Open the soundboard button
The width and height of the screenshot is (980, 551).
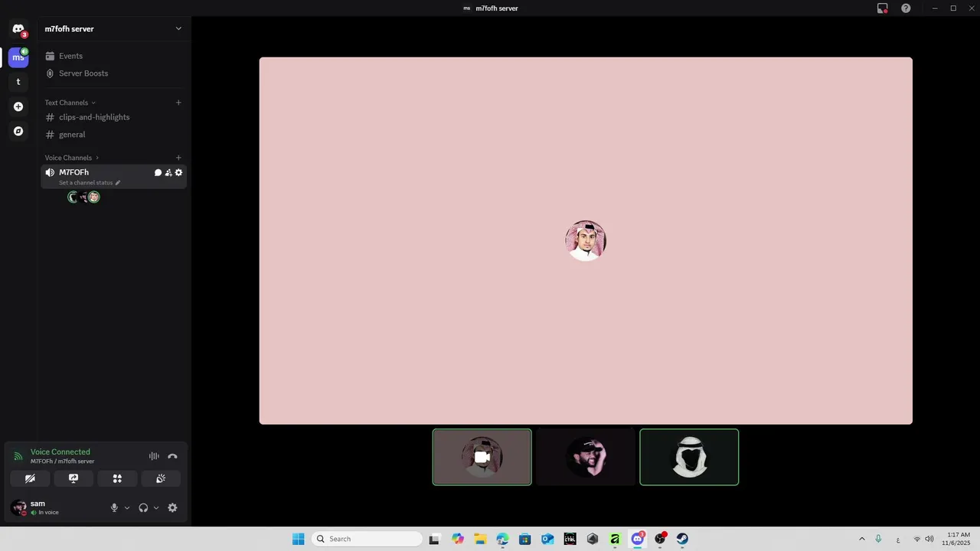(161, 478)
